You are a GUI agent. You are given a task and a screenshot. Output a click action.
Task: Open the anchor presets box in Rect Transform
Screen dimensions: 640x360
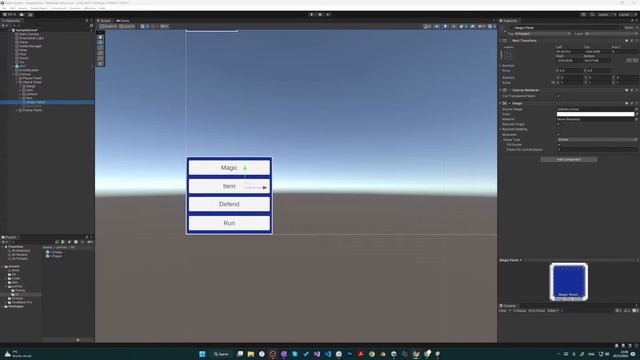point(508,55)
